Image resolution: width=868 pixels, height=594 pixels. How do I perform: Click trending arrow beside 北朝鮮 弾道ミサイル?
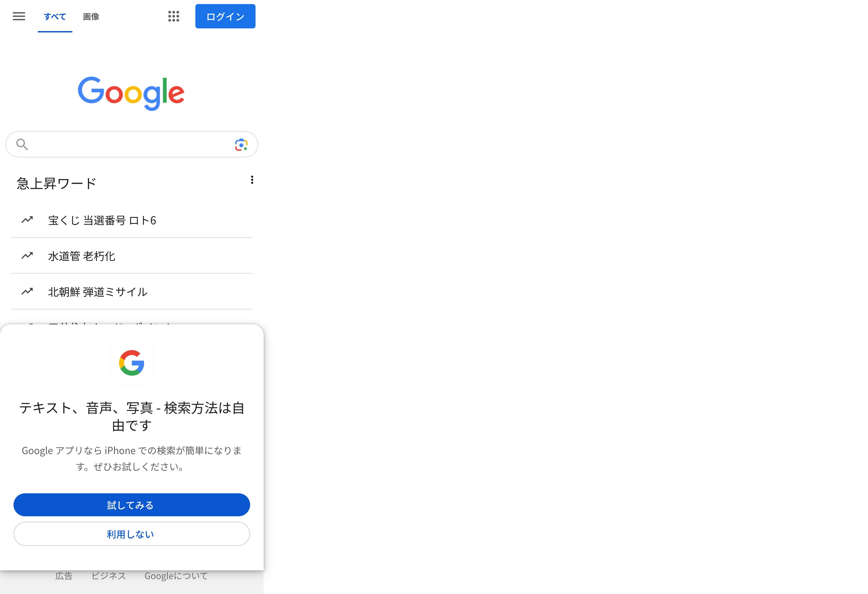(x=27, y=291)
